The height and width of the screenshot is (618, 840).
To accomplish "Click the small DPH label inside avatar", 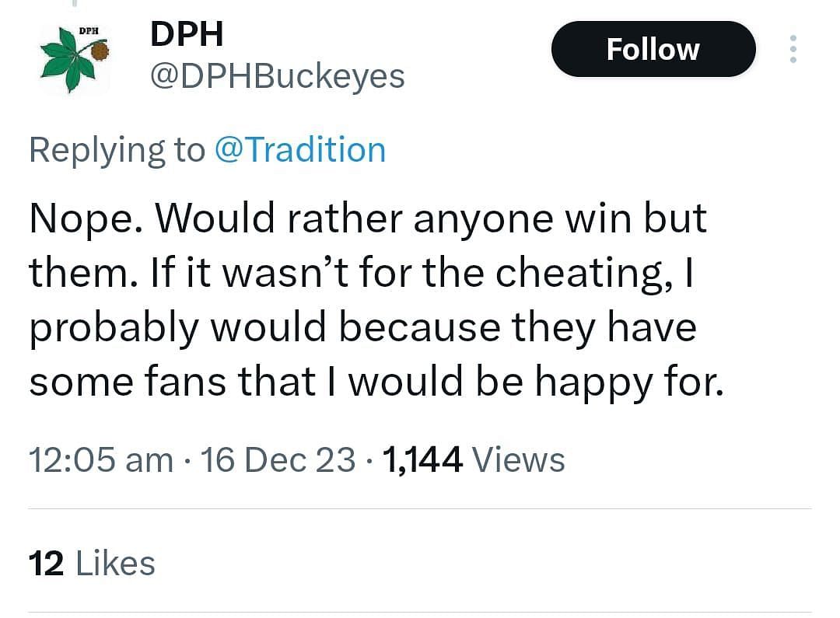I will tap(89, 32).
